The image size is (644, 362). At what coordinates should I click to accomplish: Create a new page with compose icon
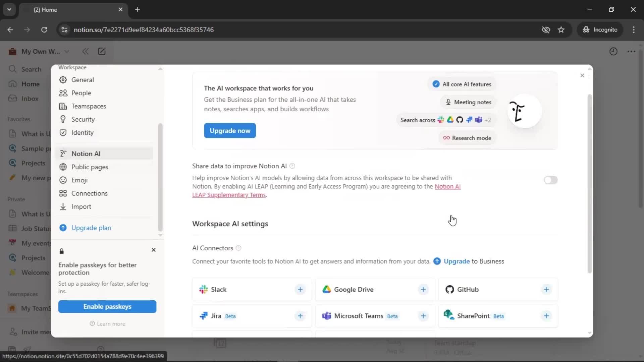pos(102,52)
